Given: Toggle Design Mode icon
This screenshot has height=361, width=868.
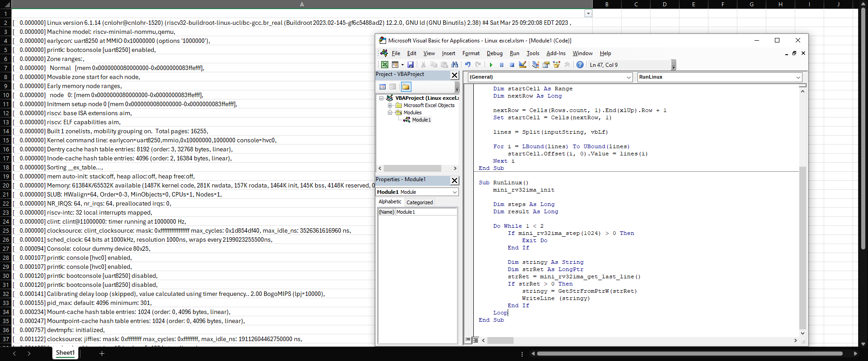Looking at the screenshot, I should [523, 65].
